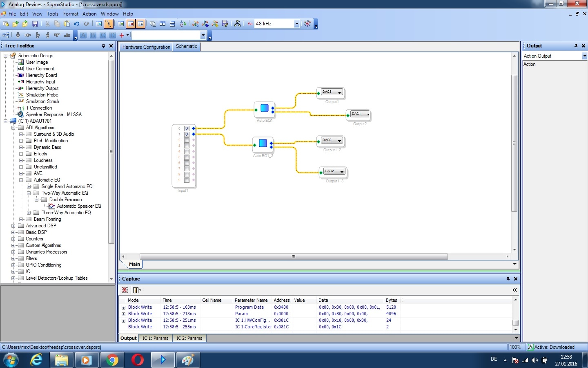
Task: Uncheck input channel 0 checkbox
Action: [187, 128]
